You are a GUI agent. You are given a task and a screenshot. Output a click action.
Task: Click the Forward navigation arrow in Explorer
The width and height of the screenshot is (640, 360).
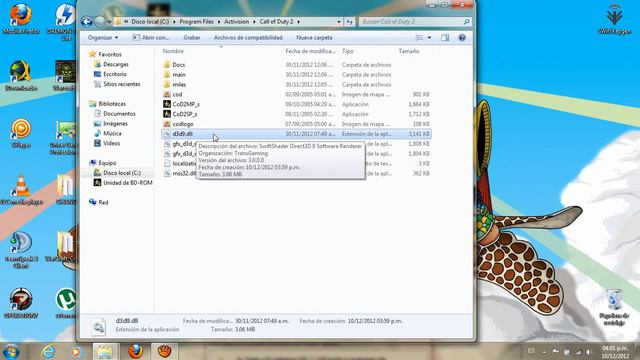(x=100, y=22)
